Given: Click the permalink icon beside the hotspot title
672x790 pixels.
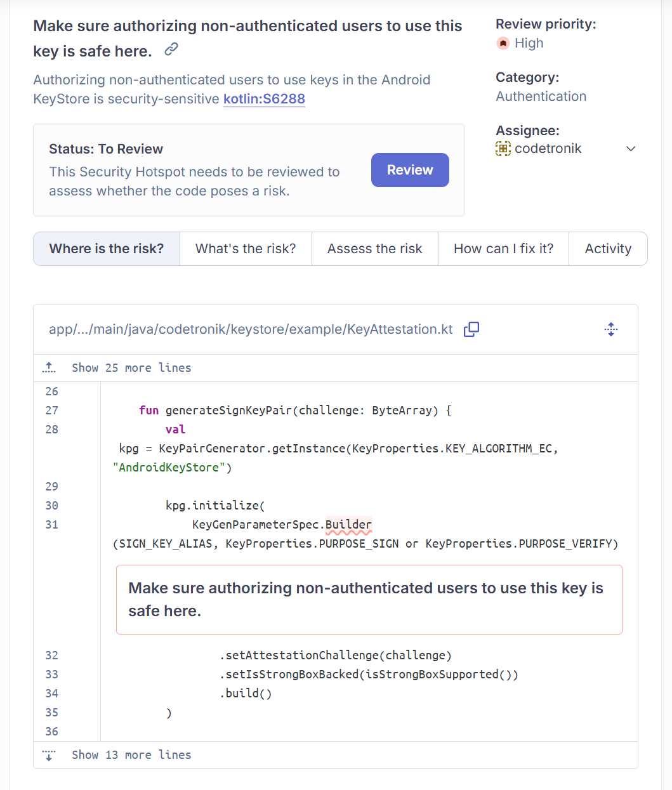Looking at the screenshot, I should (x=170, y=49).
